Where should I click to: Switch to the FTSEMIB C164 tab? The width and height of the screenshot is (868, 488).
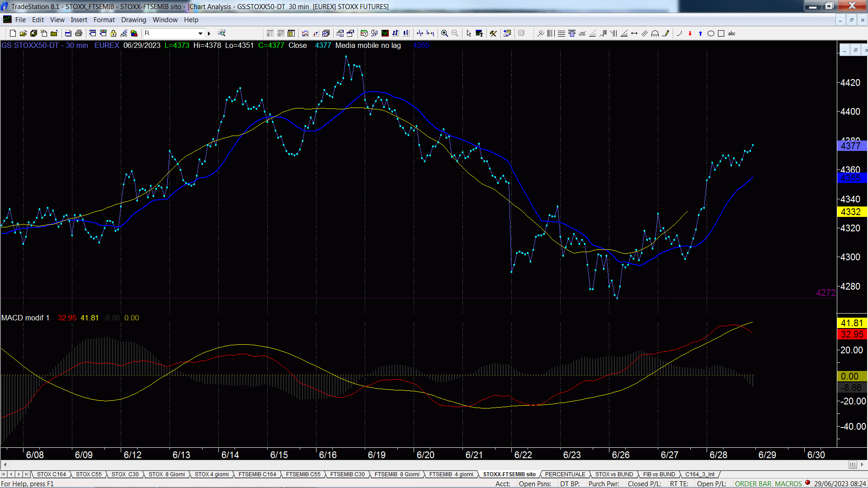click(257, 474)
